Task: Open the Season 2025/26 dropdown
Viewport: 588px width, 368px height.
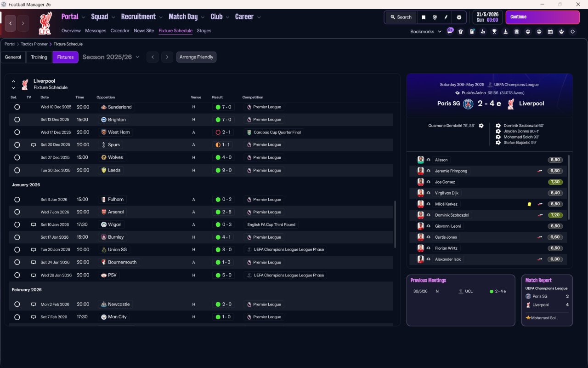Action: 111,57
